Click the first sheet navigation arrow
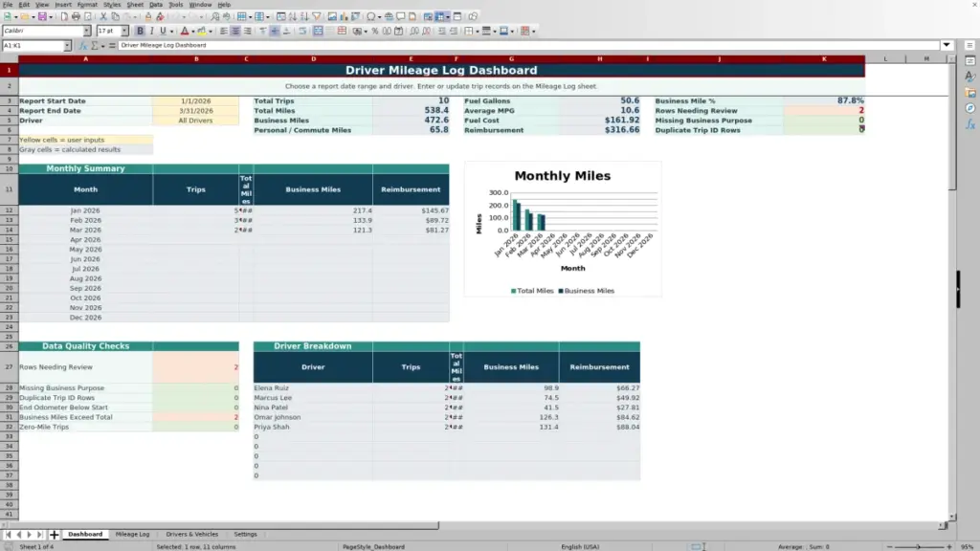 (8, 535)
